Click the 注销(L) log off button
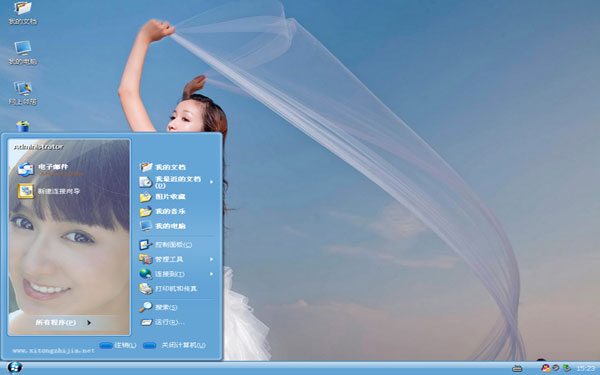The width and height of the screenshot is (600, 375). point(118,345)
